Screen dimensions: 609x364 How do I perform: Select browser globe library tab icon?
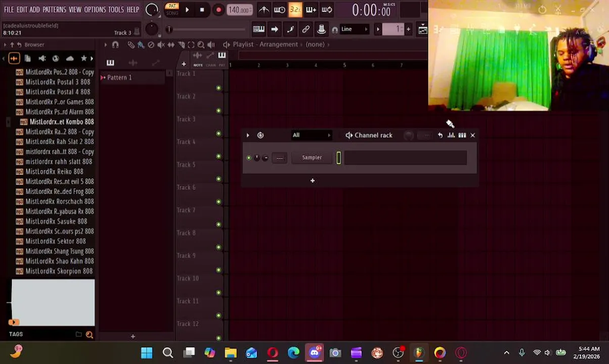tap(56, 59)
